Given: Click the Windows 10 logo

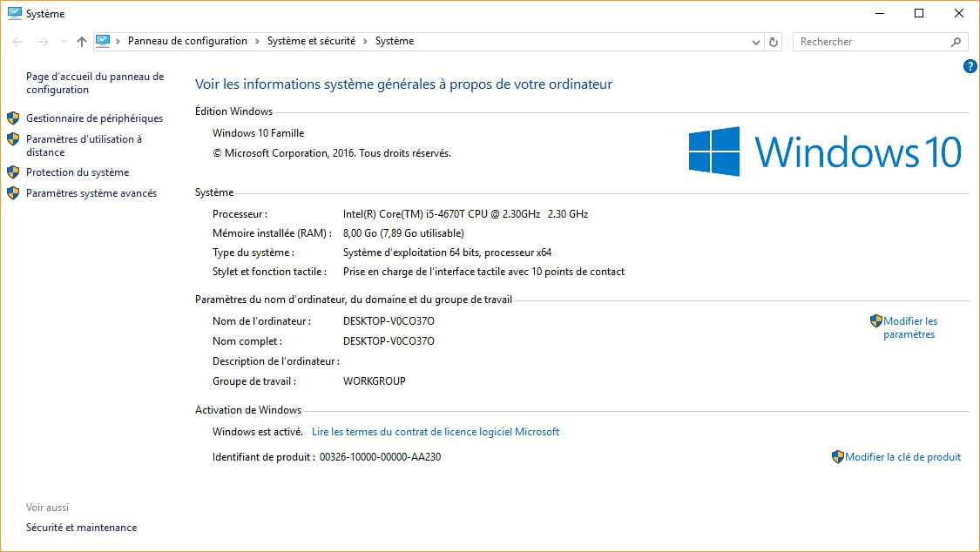Looking at the screenshot, I should click(825, 151).
